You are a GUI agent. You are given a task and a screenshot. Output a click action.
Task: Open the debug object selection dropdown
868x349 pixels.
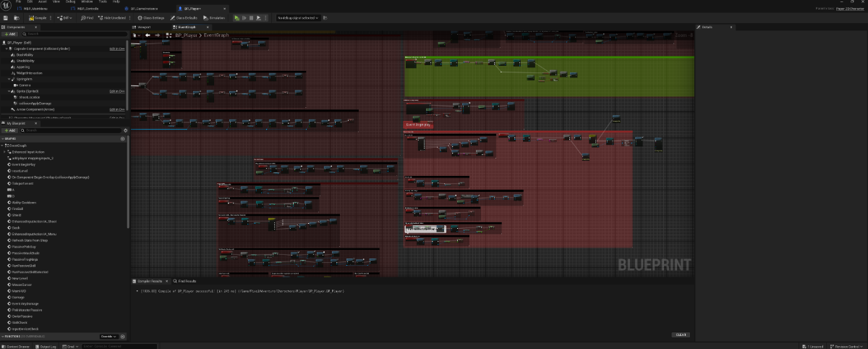[x=299, y=17]
